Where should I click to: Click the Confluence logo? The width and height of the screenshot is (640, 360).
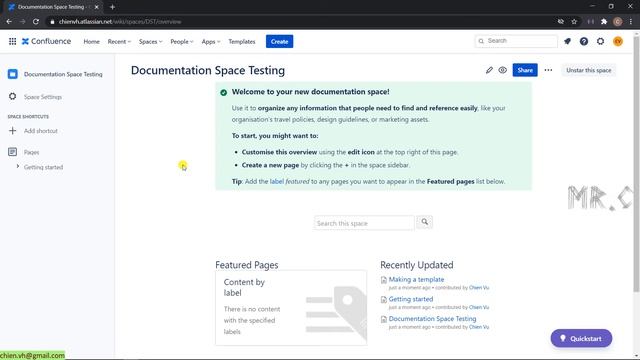[x=46, y=41]
